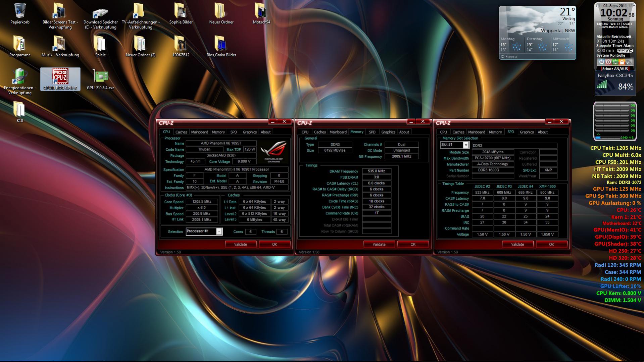Open About tab in the middle CPU-Z window
This screenshot has width=644, height=362.
pos(404,132)
